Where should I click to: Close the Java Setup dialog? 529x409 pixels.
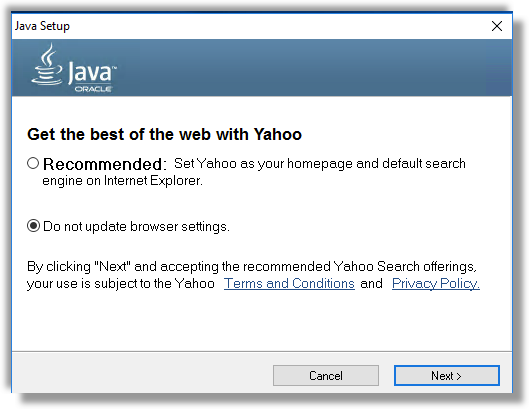click(x=497, y=26)
